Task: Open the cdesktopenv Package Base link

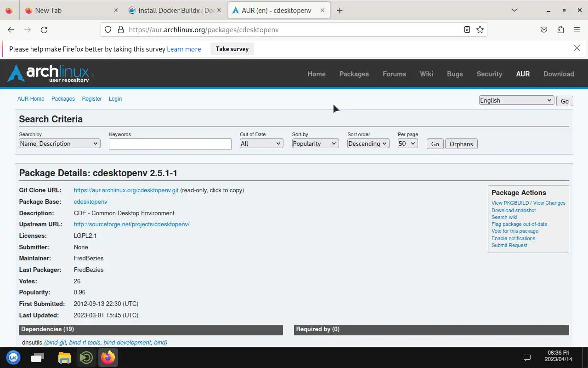Action: pos(90,201)
